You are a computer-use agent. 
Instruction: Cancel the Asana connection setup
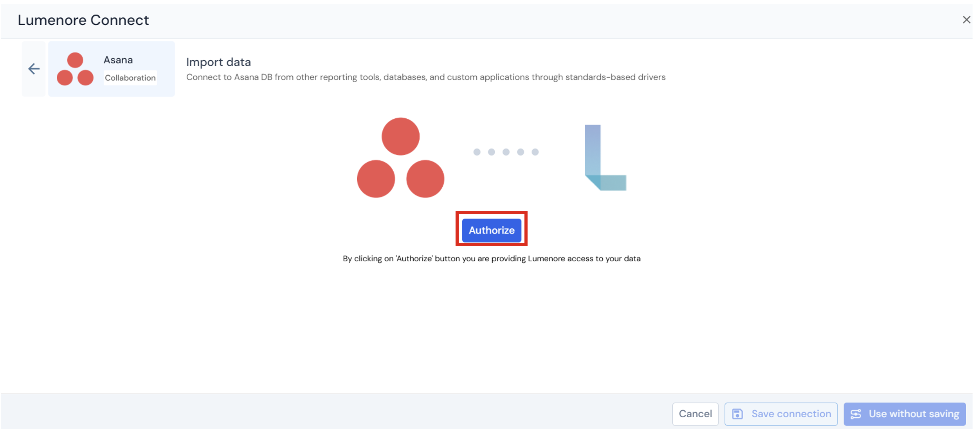point(695,414)
